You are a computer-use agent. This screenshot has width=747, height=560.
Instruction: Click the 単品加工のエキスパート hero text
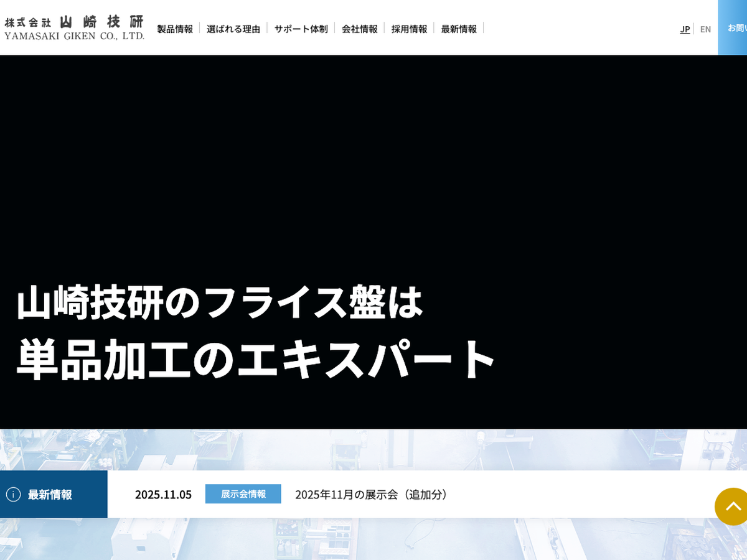tap(256, 360)
